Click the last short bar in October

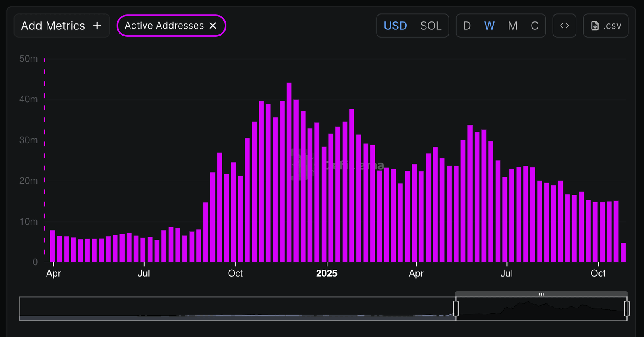click(x=623, y=253)
